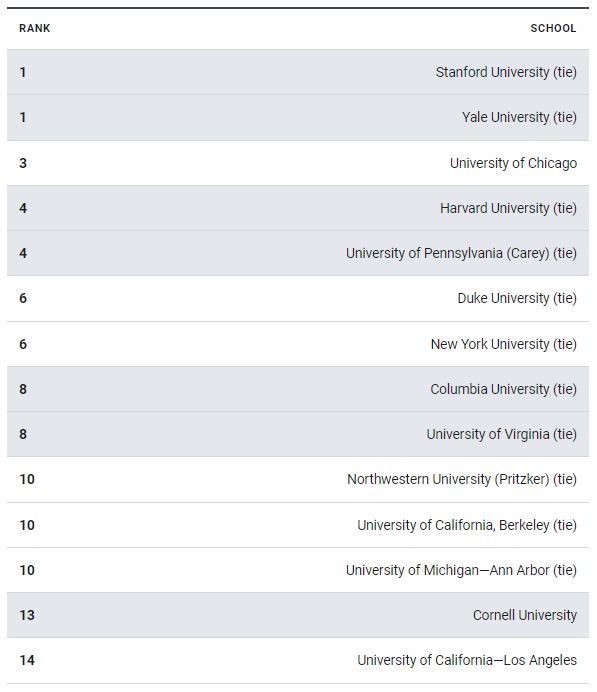Select University of Michigan—Ann Arbor entry
The height and width of the screenshot is (692, 597).
click(x=461, y=570)
